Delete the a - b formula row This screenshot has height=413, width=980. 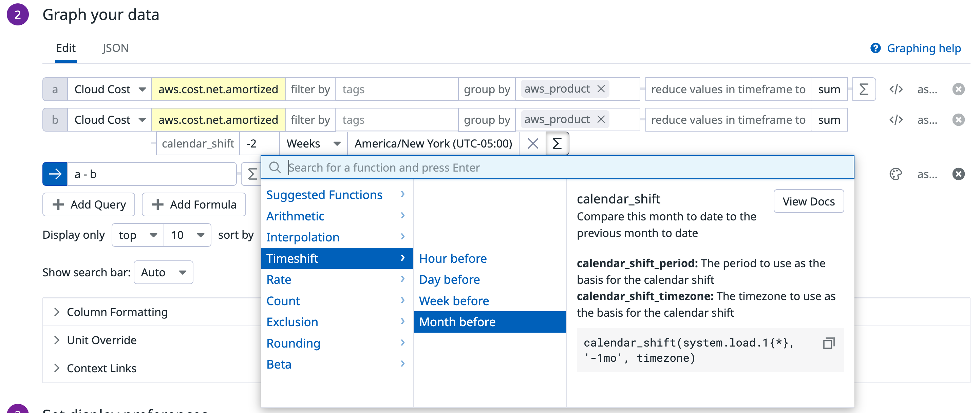pos(958,174)
